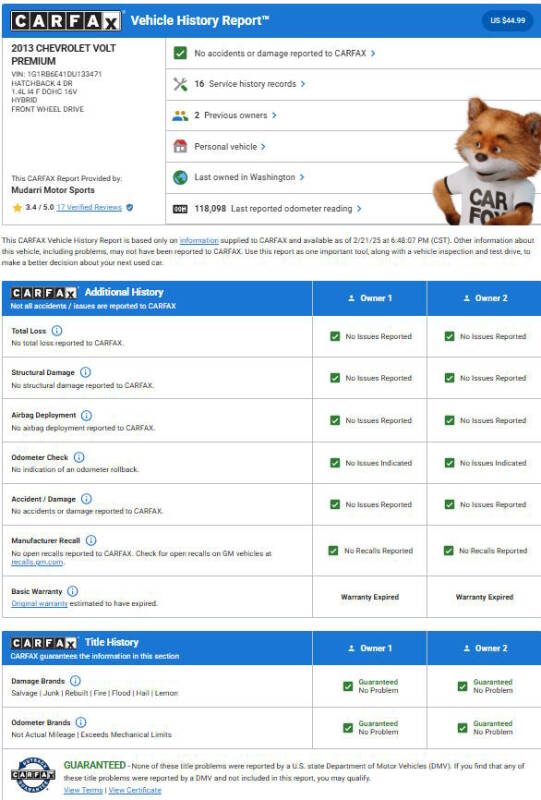Click the house personal vehicle icon
Viewport: 541px width, 800px height.
(180, 146)
